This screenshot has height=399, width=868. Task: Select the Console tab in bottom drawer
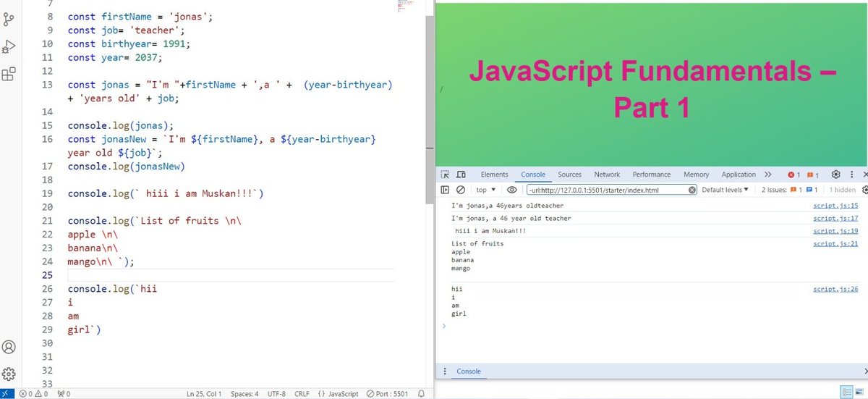pyautogui.click(x=469, y=371)
